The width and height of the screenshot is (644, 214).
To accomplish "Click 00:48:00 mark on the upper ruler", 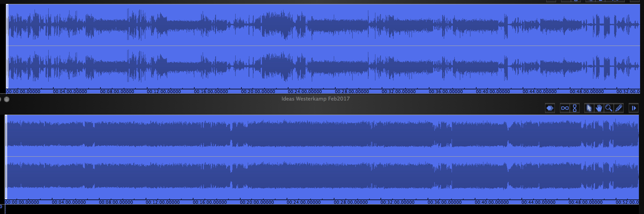I will 587,91.
